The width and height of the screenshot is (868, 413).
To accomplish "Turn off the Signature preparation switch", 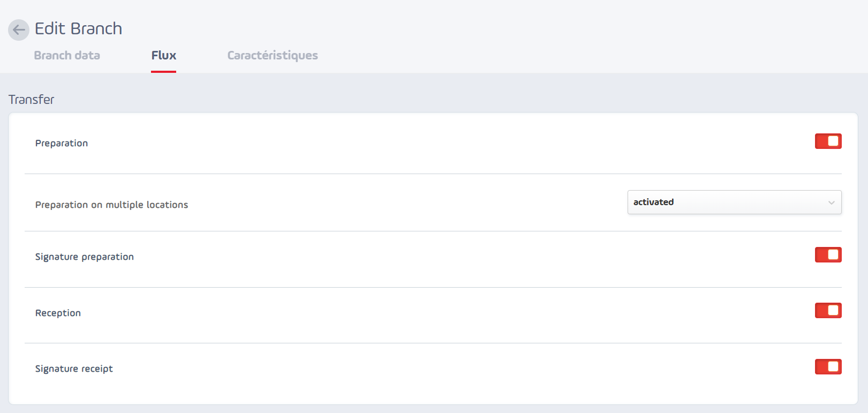I will click(828, 254).
